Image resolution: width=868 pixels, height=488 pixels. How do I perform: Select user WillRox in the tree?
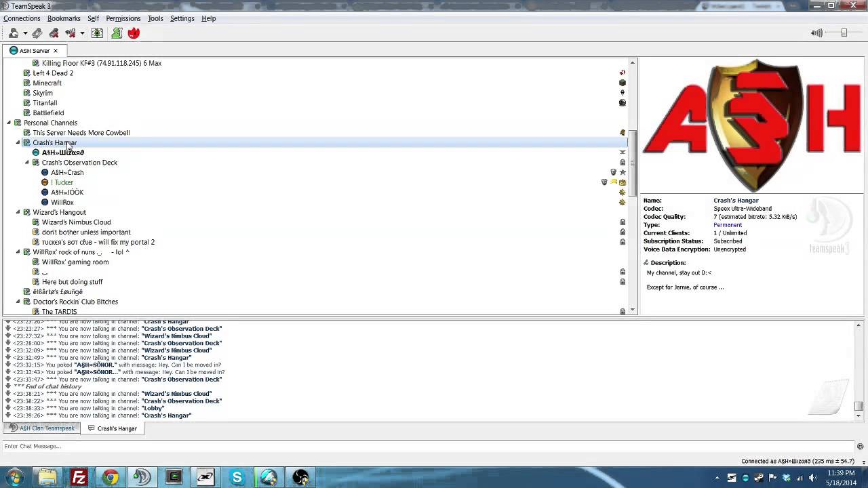pyautogui.click(x=62, y=202)
